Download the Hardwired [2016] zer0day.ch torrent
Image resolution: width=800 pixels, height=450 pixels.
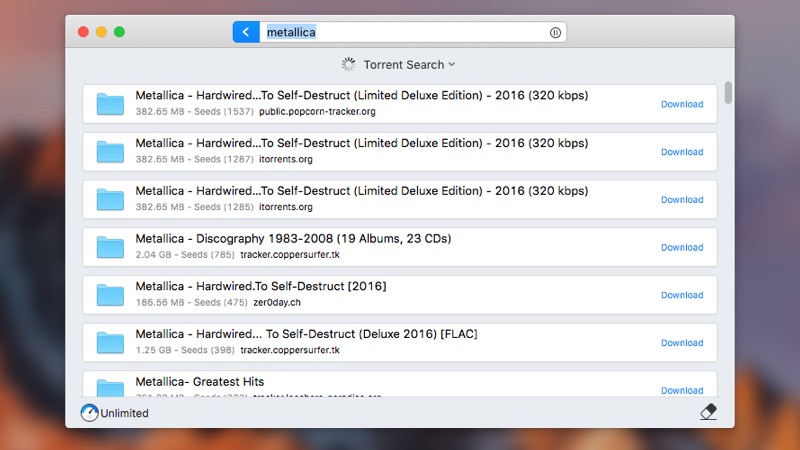[x=682, y=295]
